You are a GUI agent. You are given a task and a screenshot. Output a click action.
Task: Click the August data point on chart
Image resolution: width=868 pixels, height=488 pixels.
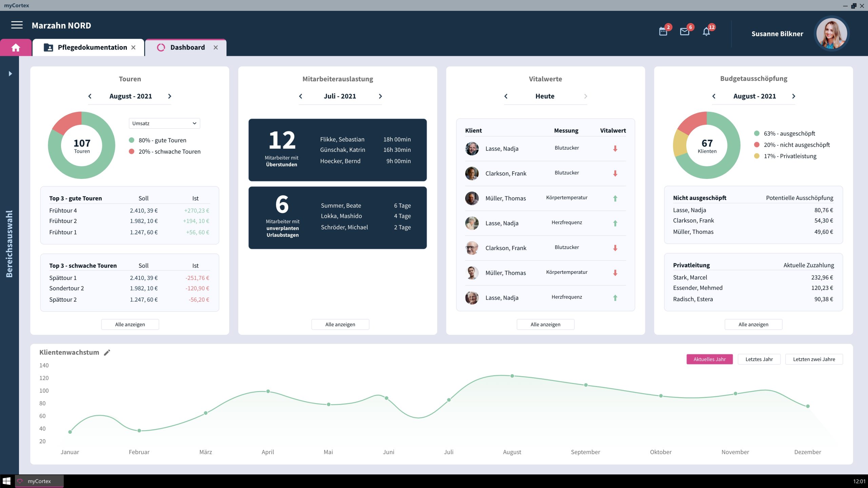tap(512, 376)
